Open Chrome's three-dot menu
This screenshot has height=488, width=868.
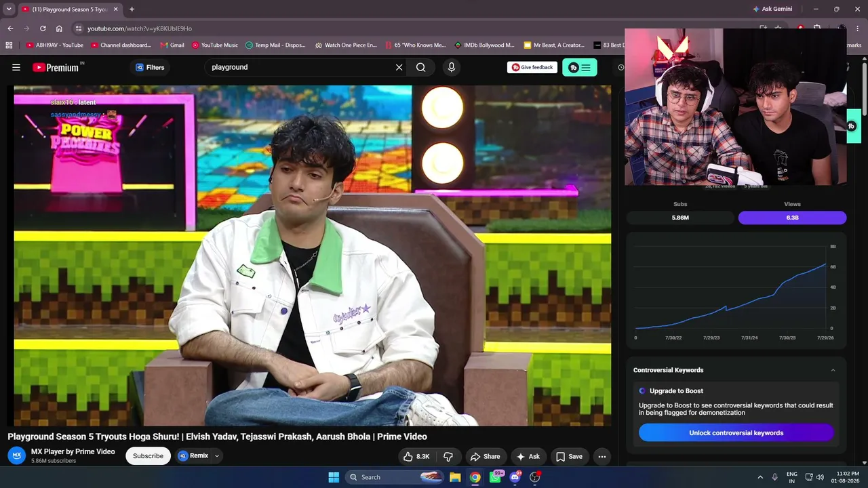tap(859, 28)
